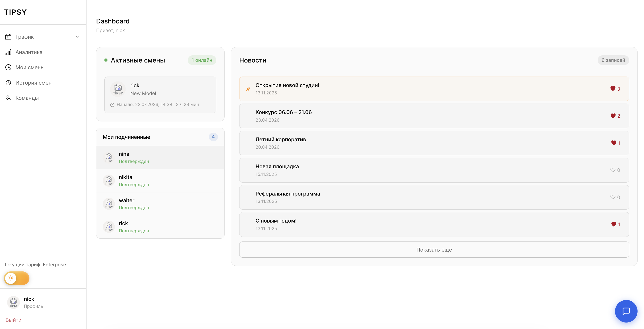Expand more news with Показать ещё
Screen dimensions: 644x329
434,250
